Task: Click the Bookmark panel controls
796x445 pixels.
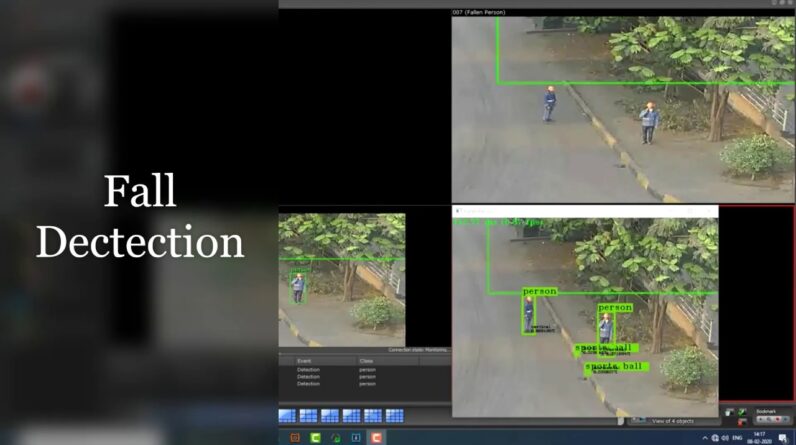Action: click(x=773, y=417)
